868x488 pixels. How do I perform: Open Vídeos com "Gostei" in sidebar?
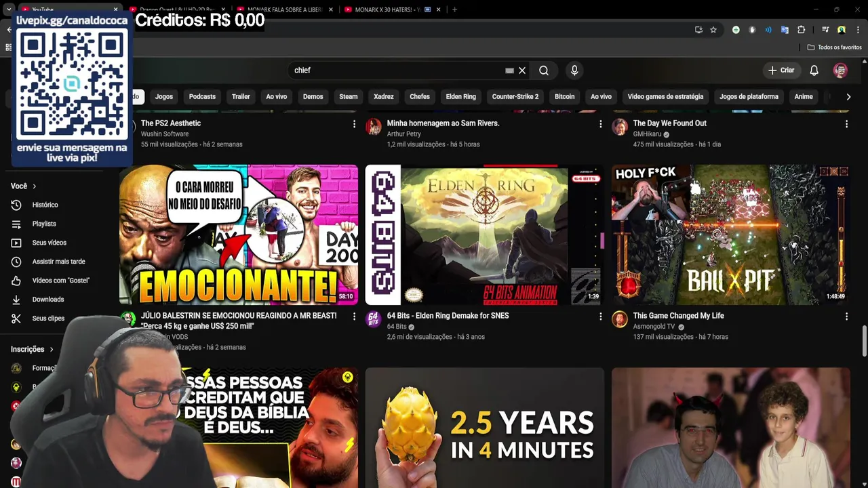[x=60, y=281]
